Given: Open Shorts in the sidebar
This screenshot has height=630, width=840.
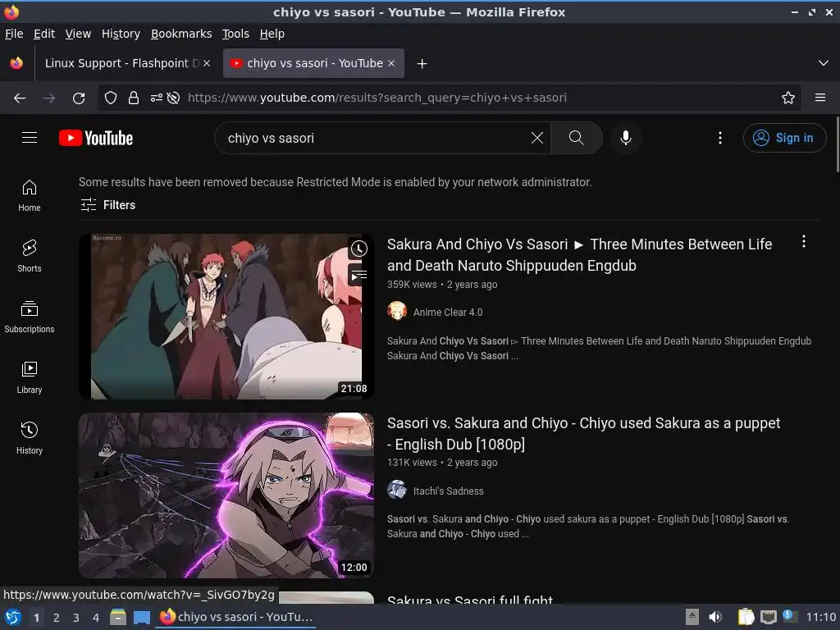Looking at the screenshot, I should pos(30,256).
